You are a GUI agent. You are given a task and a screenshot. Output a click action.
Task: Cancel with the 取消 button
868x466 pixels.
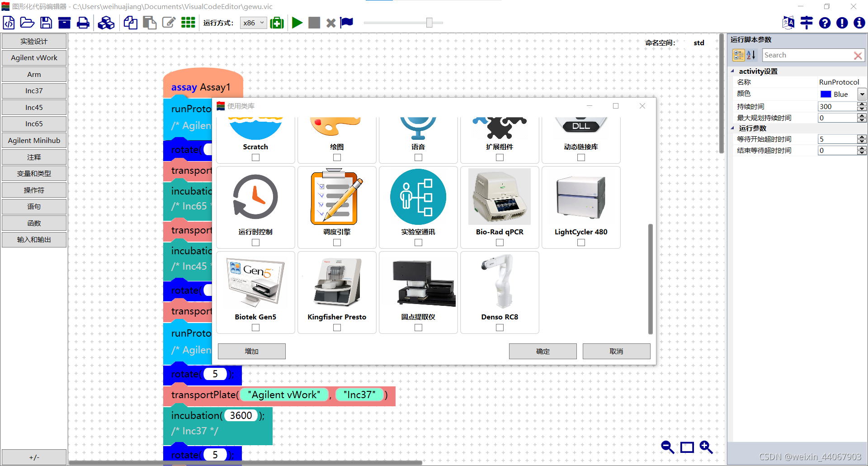(x=617, y=351)
